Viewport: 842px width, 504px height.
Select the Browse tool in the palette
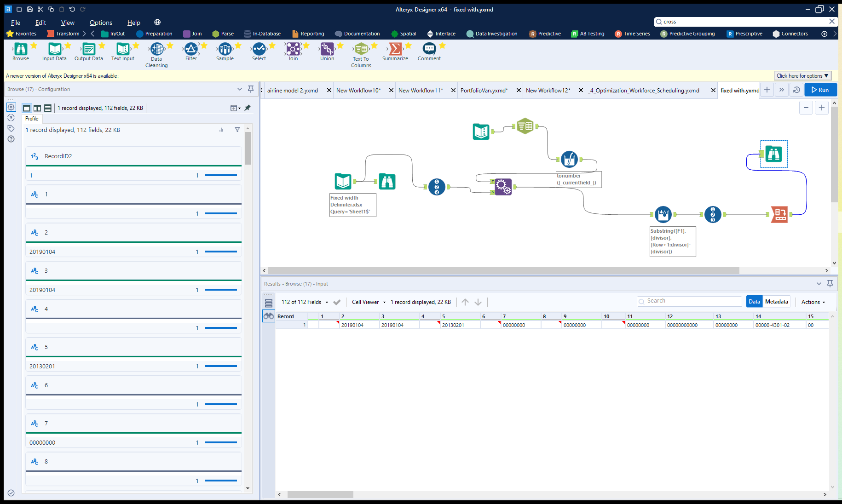click(21, 49)
